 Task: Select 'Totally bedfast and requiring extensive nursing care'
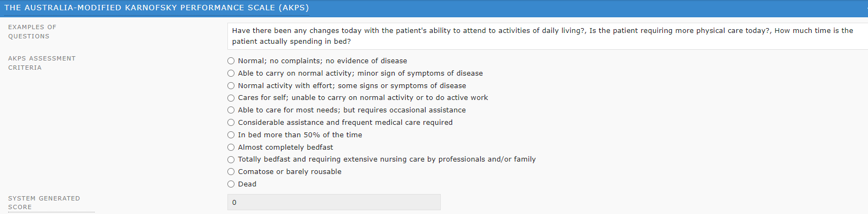pyautogui.click(x=231, y=159)
